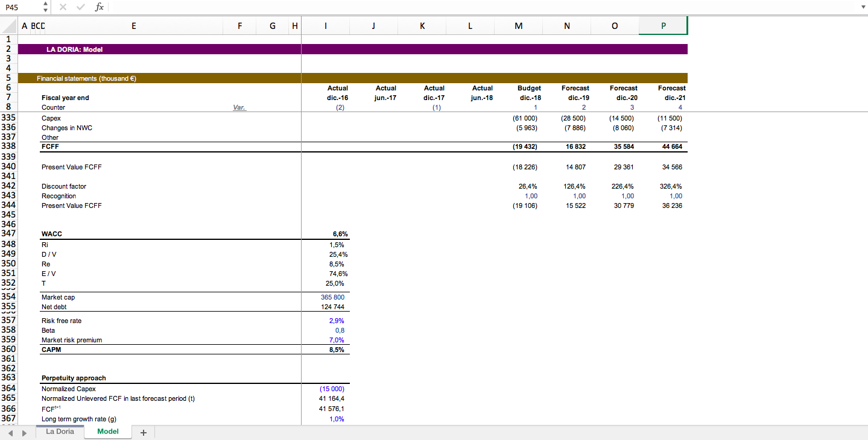The width and height of the screenshot is (868, 440).
Task: Add a new sheet with plus button
Action: coord(143,432)
